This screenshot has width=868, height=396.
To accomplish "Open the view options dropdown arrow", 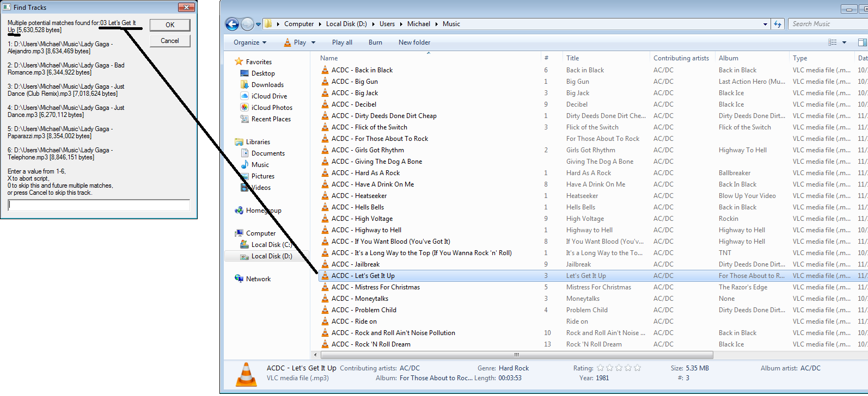I will [x=844, y=42].
